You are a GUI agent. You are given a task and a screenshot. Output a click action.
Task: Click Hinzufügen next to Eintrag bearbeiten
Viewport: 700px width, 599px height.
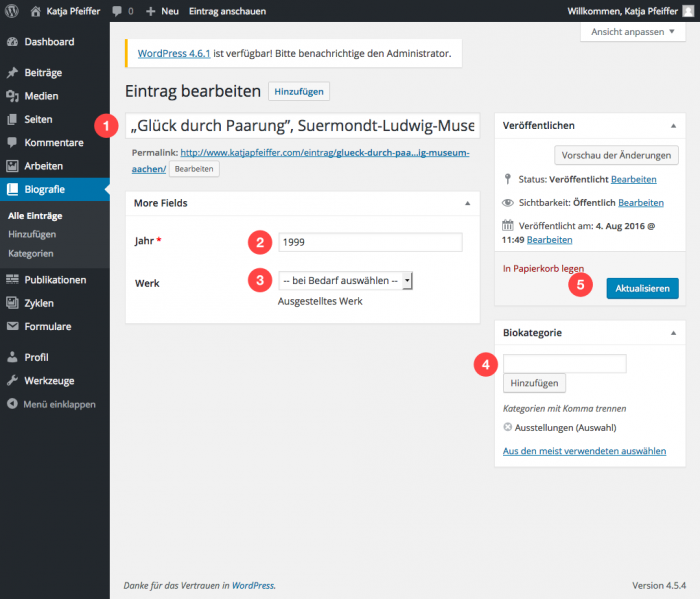(x=299, y=92)
